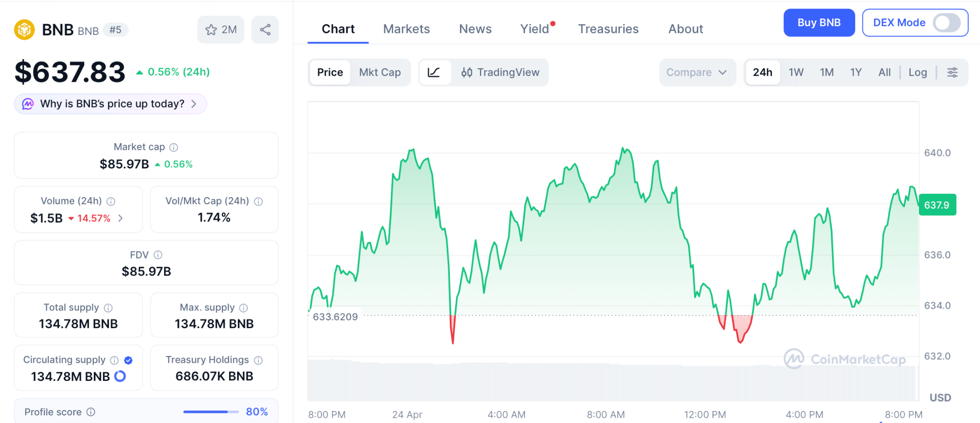980x423 pixels.
Task: Click the star watchlist icon
Action: coord(211,30)
